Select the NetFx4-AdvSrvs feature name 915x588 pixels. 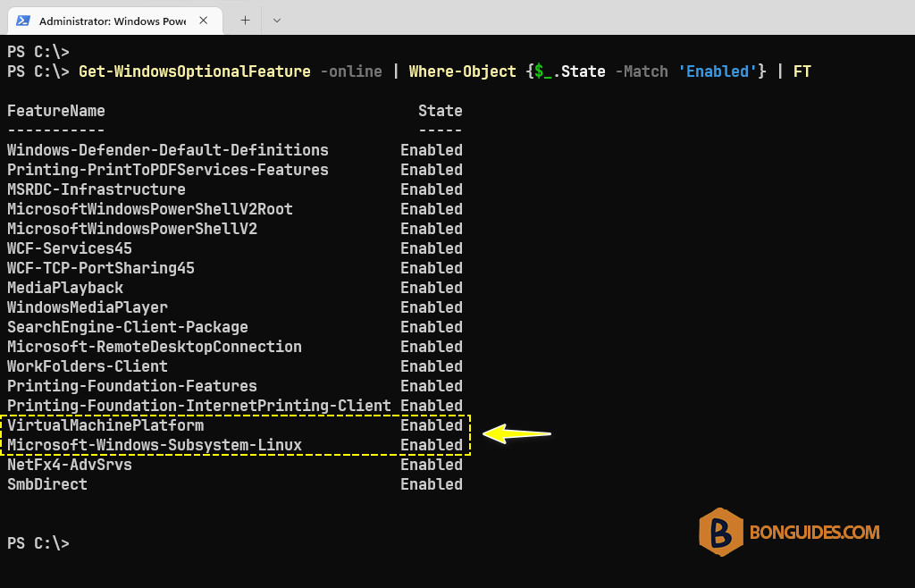pos(70,465)
